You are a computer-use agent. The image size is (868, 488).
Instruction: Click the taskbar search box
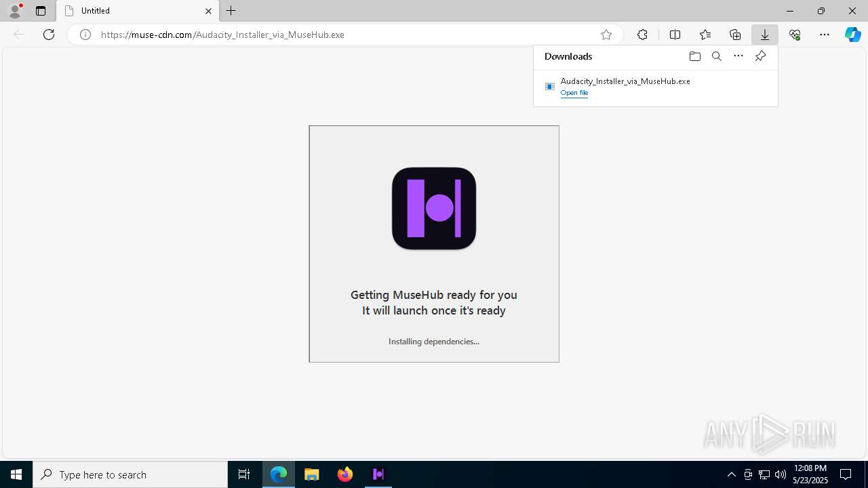[x=130, y=474]
